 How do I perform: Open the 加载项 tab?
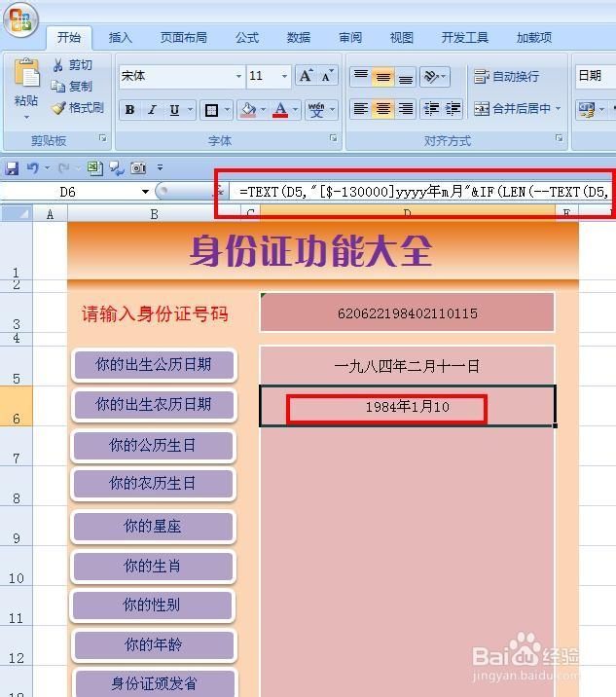[x=534, y=37]
